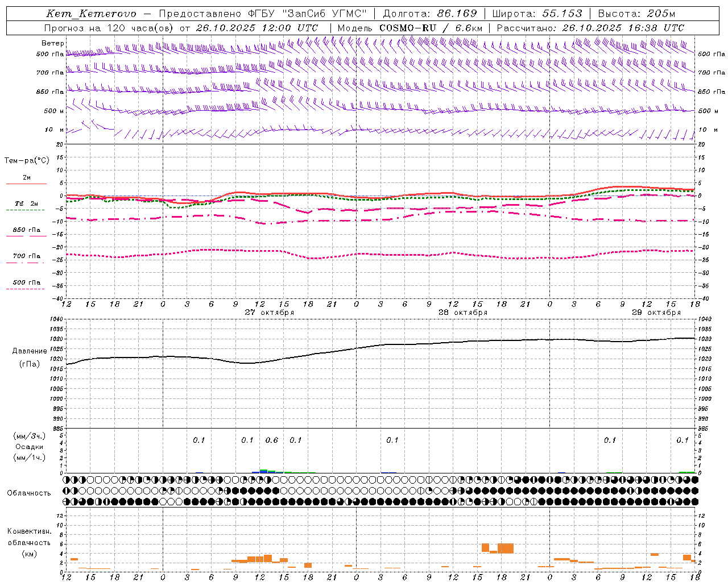
Task: Click the 28 октября date label
Action: coord(463,313)
